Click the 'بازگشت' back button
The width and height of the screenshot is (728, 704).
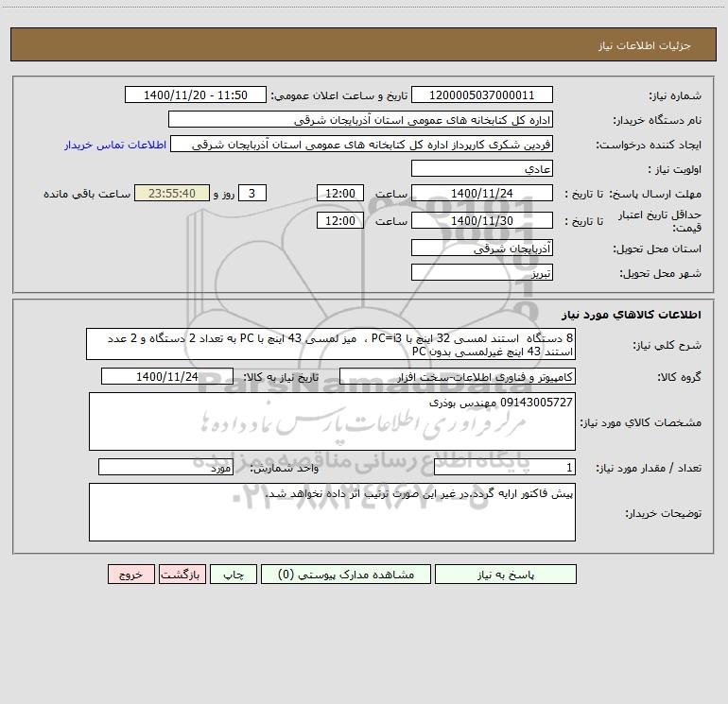tap(182, 575)
